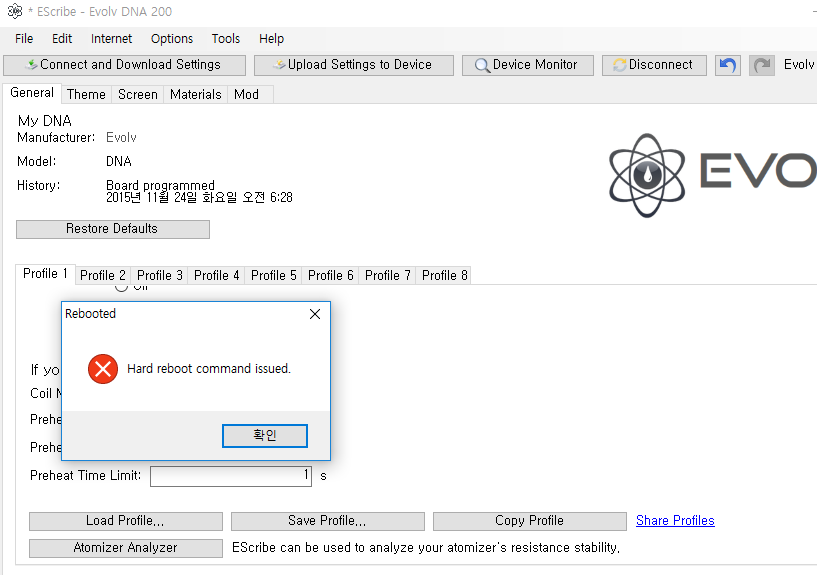The width and height of the screenshot is (817, 575).
Task: Switch to the General tab
Action: point(32,93)
